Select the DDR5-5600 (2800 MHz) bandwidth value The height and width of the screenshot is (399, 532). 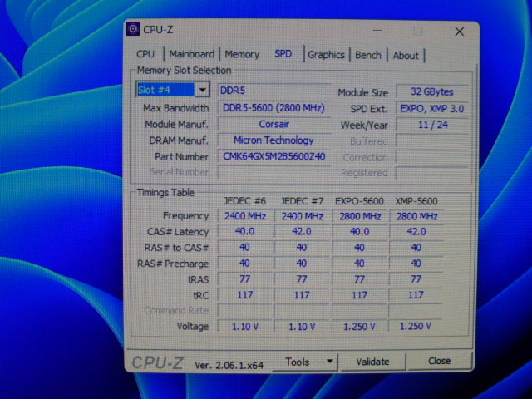click(x=273, y=108)
